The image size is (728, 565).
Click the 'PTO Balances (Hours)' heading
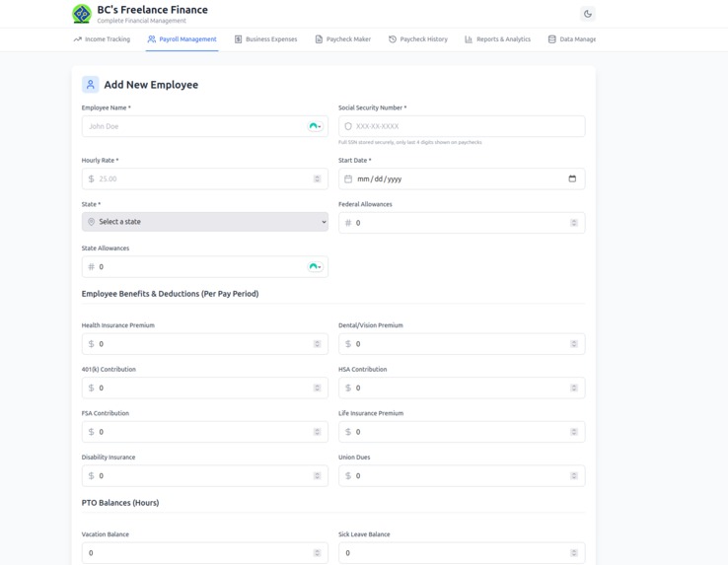[120, 503]
